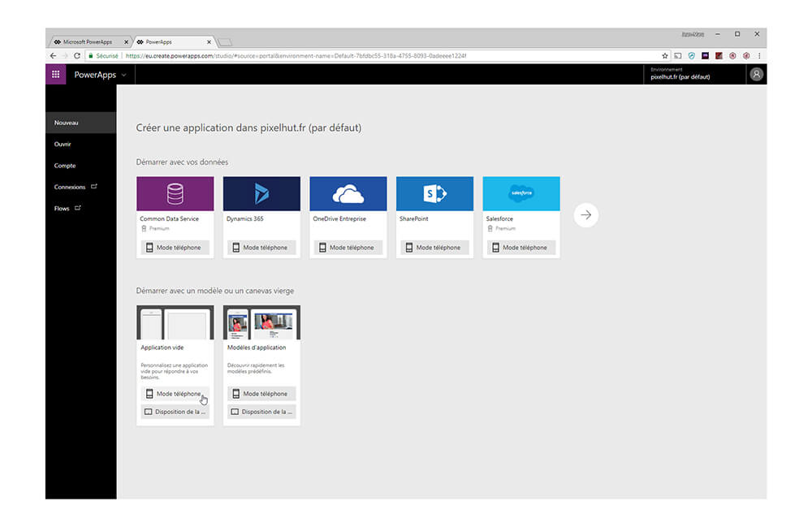Select the Common Data Service database icon
The width and height of the screenshot is (812, 527).
pos(175,193)
